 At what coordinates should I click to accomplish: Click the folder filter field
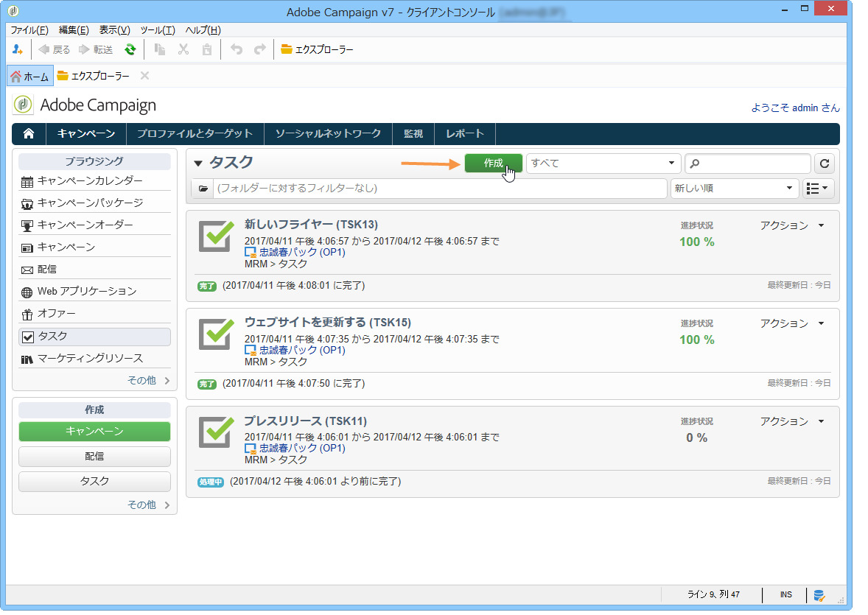[x=440, y=189]
